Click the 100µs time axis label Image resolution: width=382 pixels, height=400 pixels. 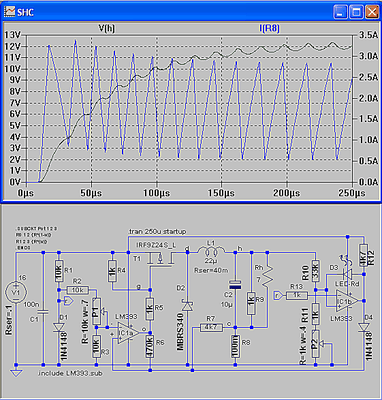click(x=157, y=193)
